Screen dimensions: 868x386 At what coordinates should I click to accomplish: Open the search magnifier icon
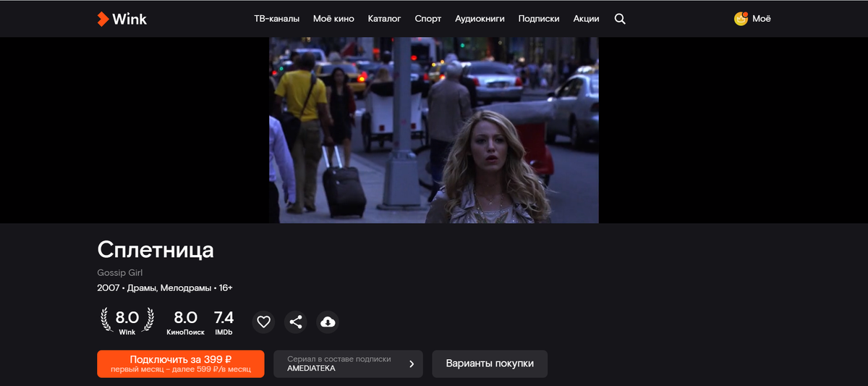click(x=620, y=19)
